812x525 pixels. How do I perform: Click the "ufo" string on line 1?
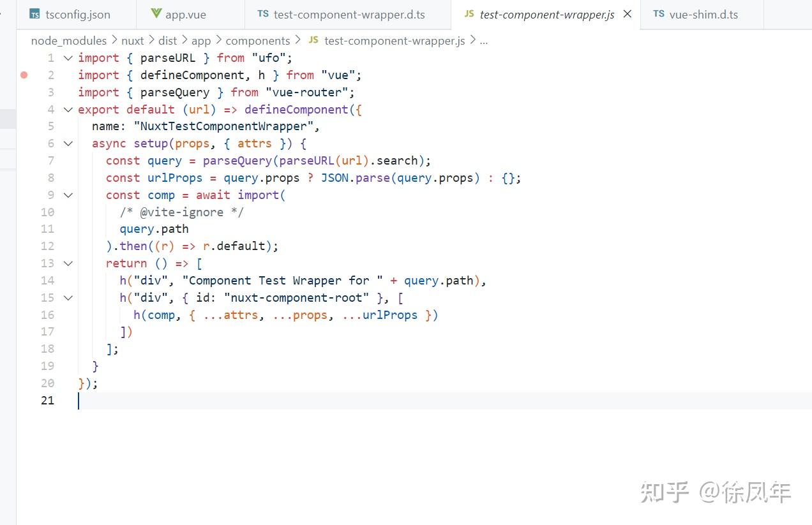[x=269, y=58]
